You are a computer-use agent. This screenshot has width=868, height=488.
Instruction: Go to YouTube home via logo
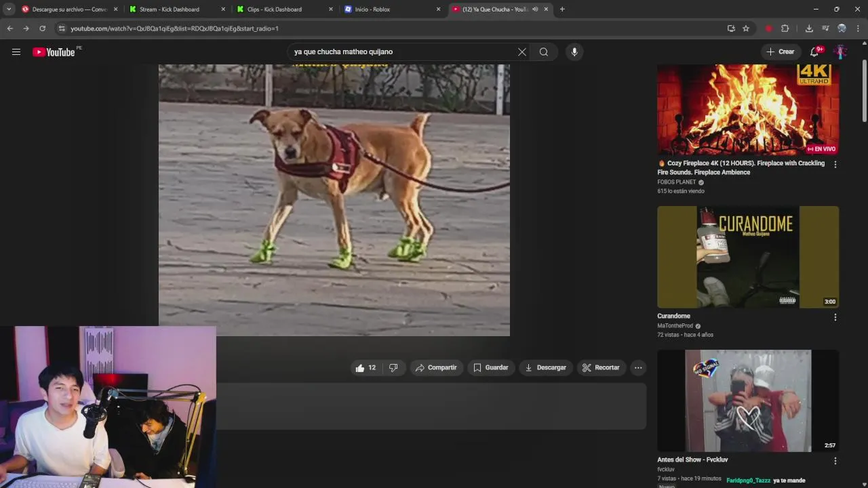tap(54, 52)
